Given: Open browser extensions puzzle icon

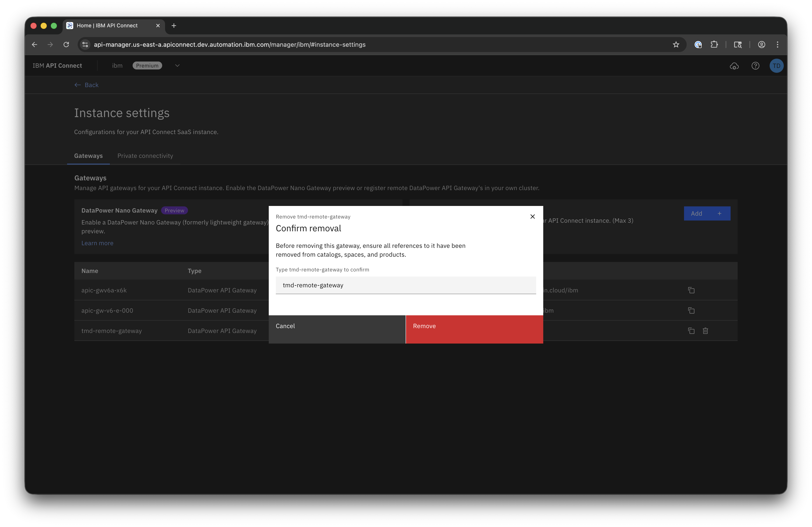Looking at the screenshot, I should [x=714, y=45].
